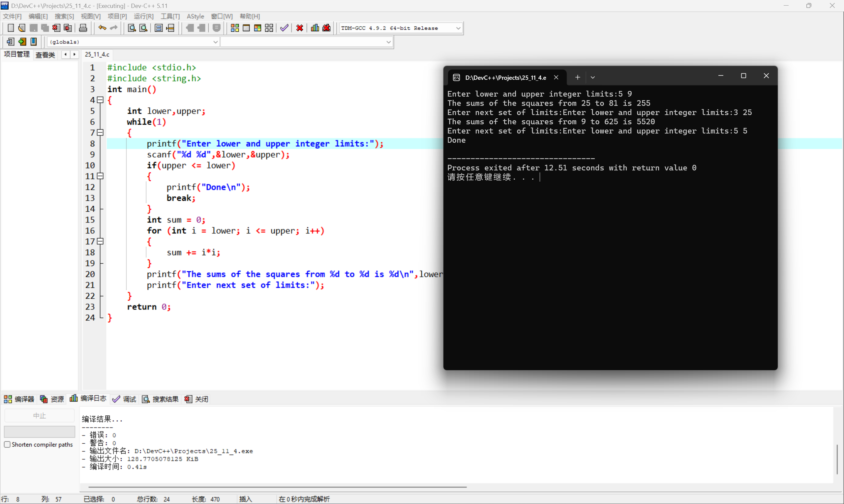
Task: Click the terminal new tab plus button
Action: point(577,77)
